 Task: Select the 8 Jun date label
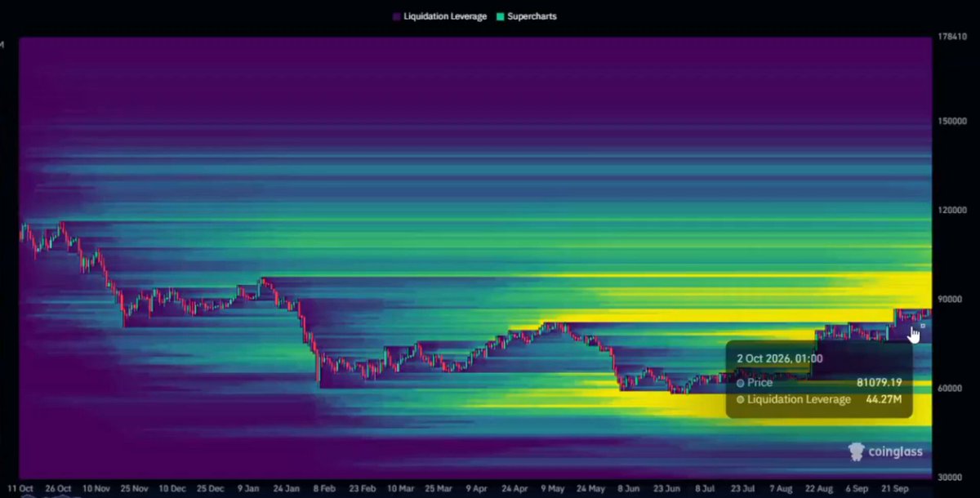629,488
